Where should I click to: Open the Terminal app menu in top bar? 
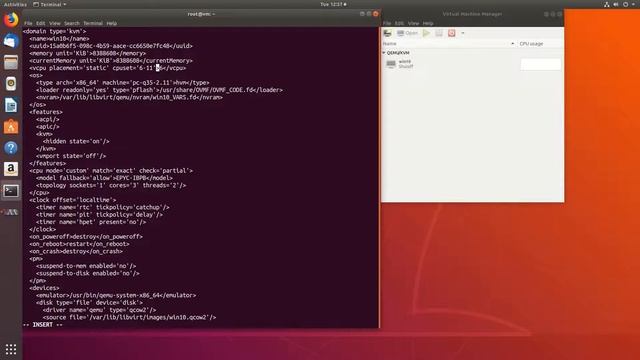click(49, 4)
